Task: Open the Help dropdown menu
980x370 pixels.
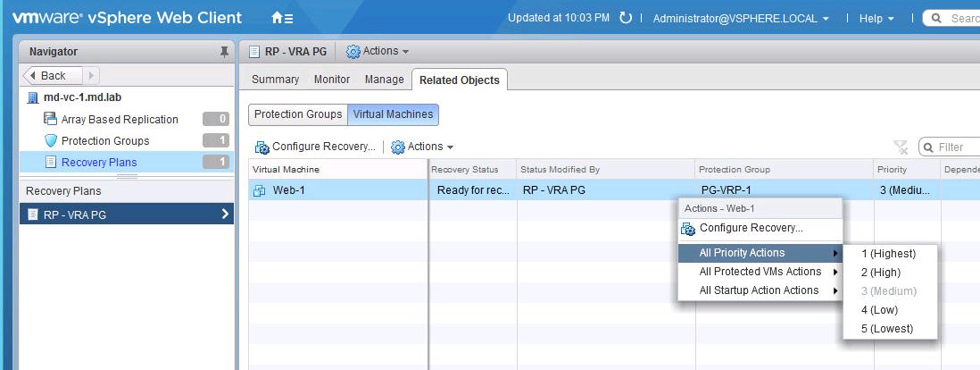Action: (x=876, y=19)
